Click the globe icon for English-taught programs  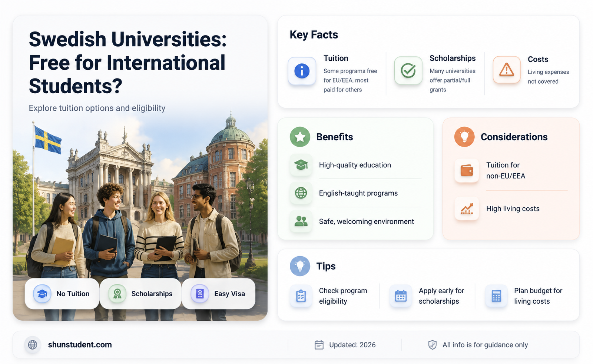coord(301,193)
